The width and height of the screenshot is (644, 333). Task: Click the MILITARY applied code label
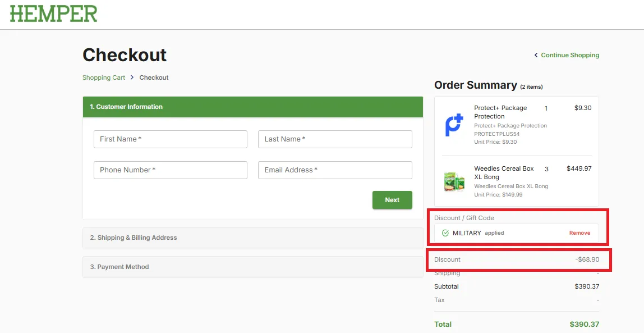(x=478, y=233)
